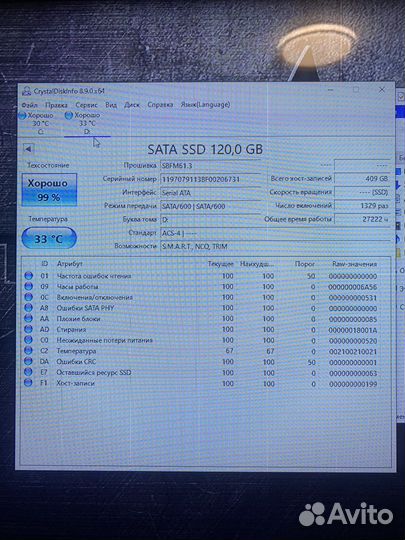Select the Неожиданные потери питания attribute name

tap(104, 340)
